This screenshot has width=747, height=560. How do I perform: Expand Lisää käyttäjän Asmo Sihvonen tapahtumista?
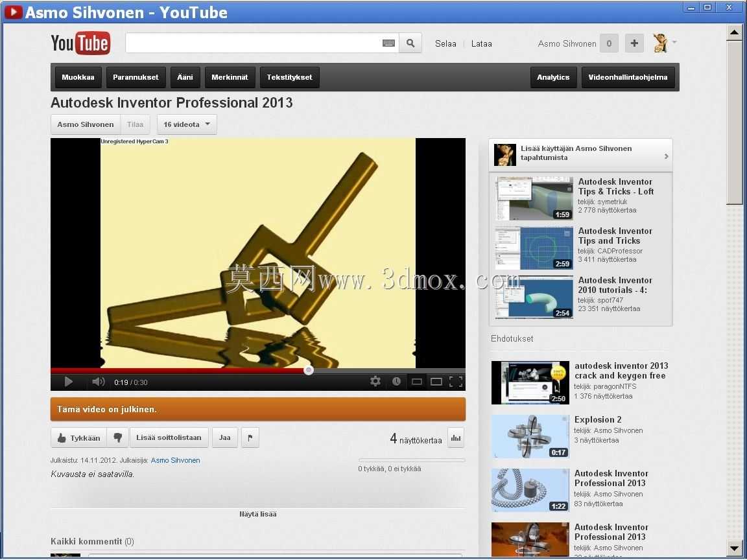[x=581, y=155]
